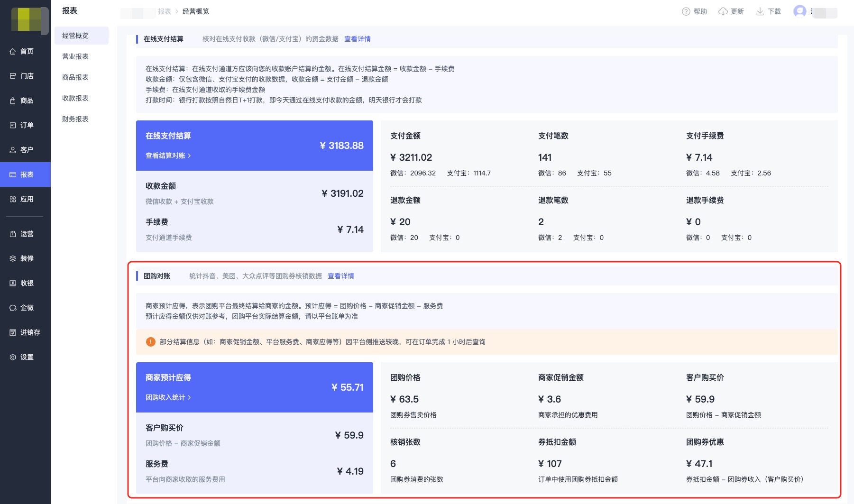Click 查看详情 link for 团购对账
The width and height of the screenshot is (854, 504).
[340, 276]
